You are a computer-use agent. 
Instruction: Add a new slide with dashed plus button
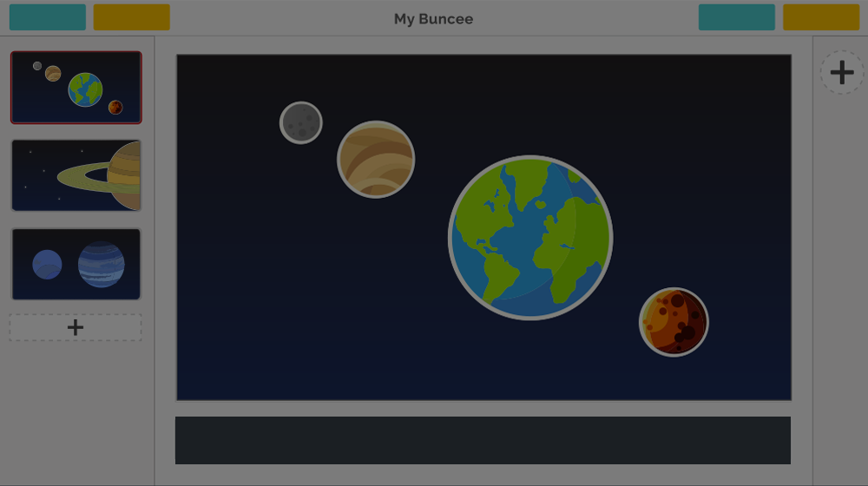point(76,327)
